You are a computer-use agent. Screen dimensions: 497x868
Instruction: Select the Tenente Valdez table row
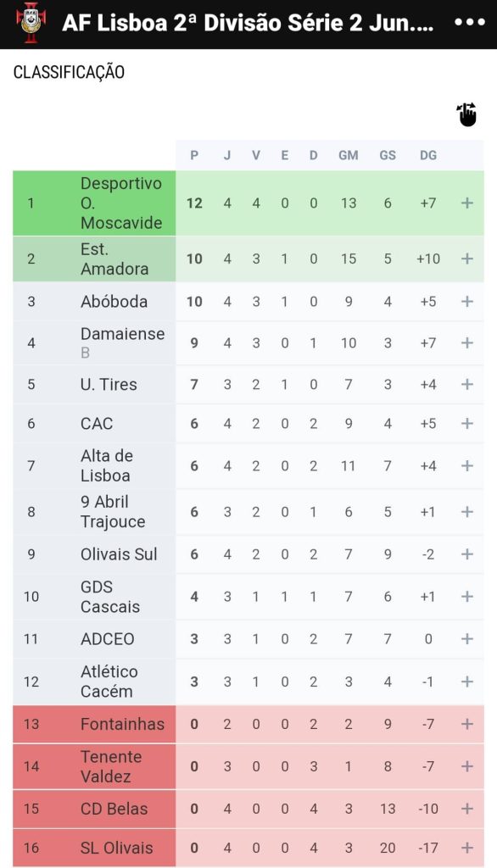coord(248,766)
